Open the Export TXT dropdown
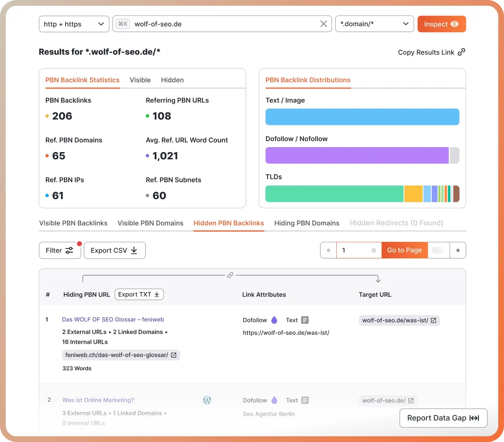The image size is (504, 442). click(139, 295)
